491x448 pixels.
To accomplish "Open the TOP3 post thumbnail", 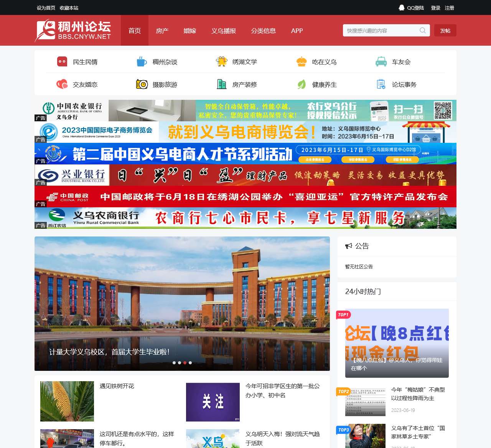I will (365, 436).
